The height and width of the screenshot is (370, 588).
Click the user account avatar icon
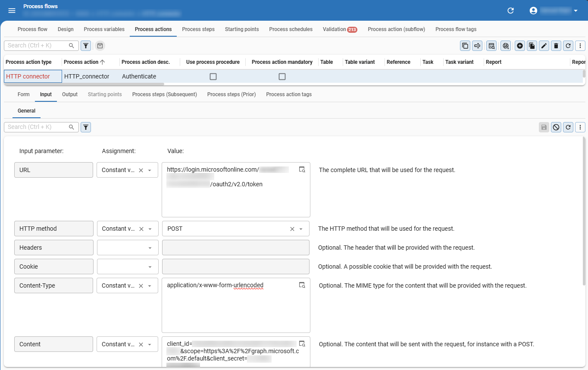pos(534,11)
